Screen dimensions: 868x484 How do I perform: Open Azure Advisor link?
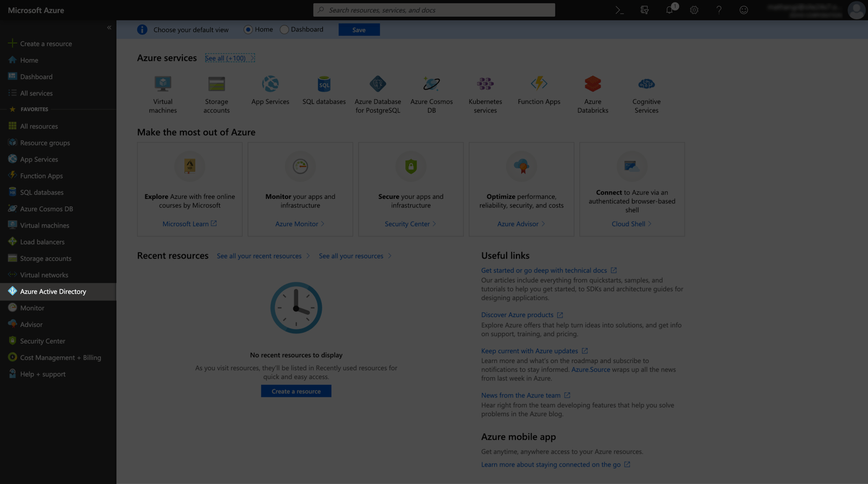point(521,224)
